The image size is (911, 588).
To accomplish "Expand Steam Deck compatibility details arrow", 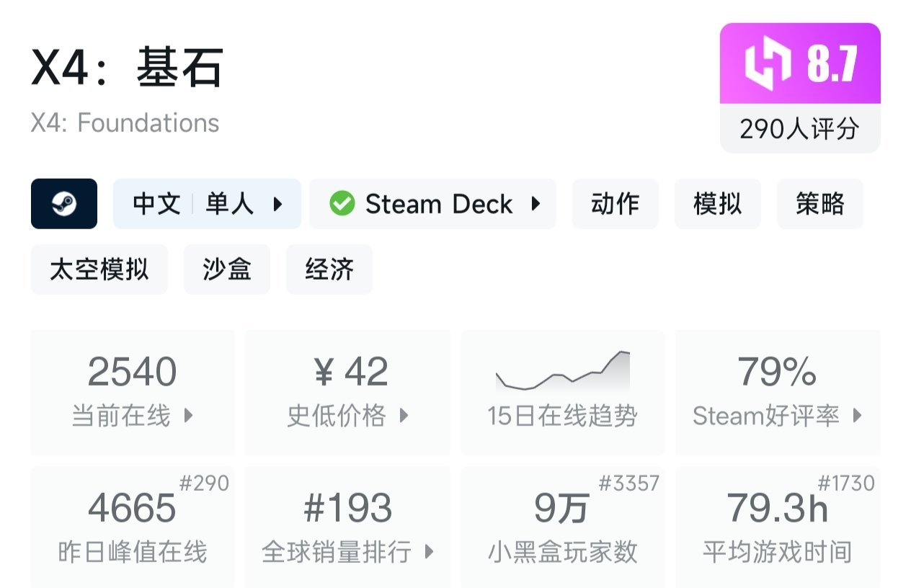I will [x=536, y=204].
